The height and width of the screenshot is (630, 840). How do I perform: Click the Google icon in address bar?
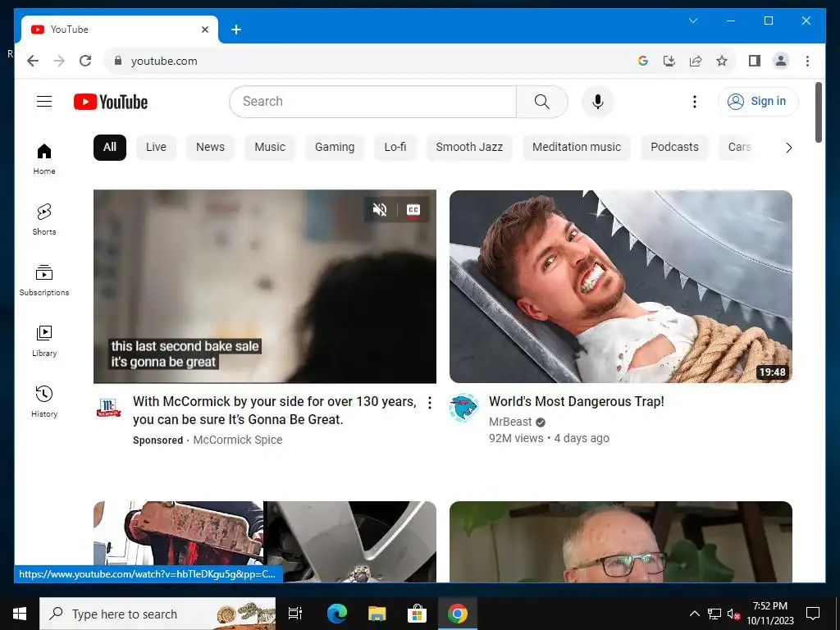click(x=643, y=61)
